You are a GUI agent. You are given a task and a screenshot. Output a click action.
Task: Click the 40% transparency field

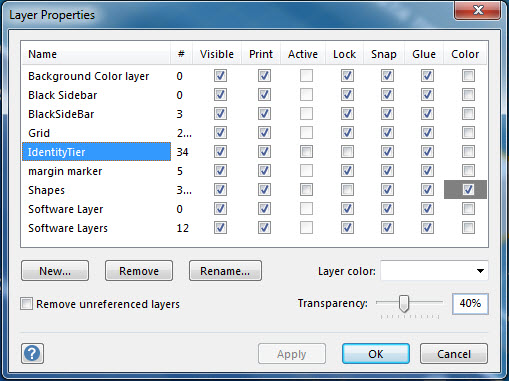(x=470, y=304)
